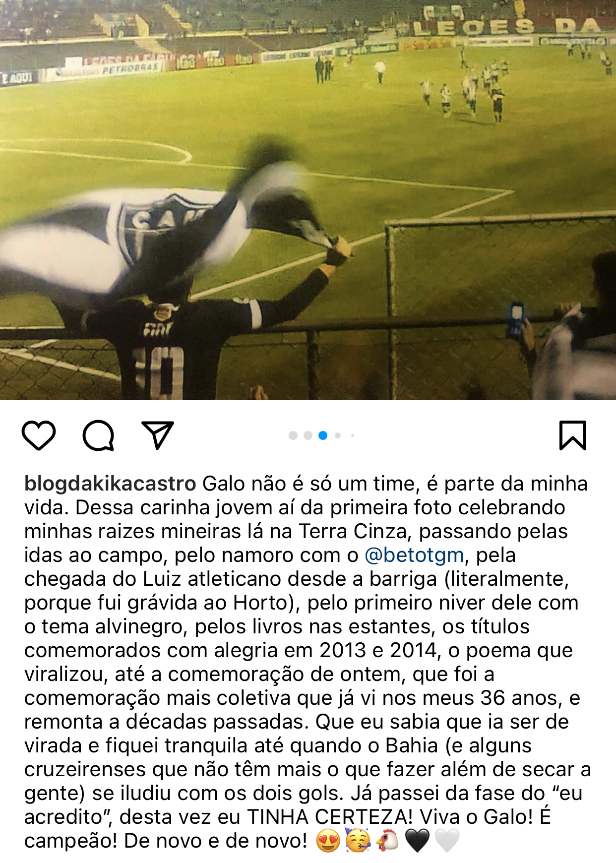Save the post with the bookmark icon

573,435
